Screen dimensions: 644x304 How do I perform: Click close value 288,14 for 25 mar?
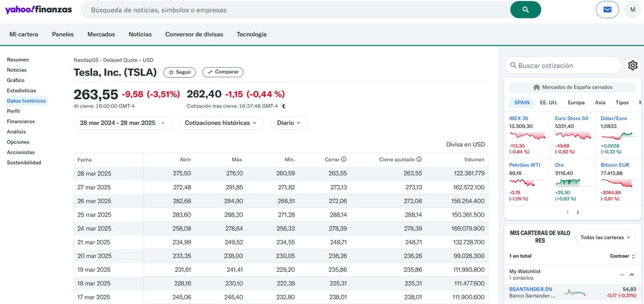tap(338, 215)
